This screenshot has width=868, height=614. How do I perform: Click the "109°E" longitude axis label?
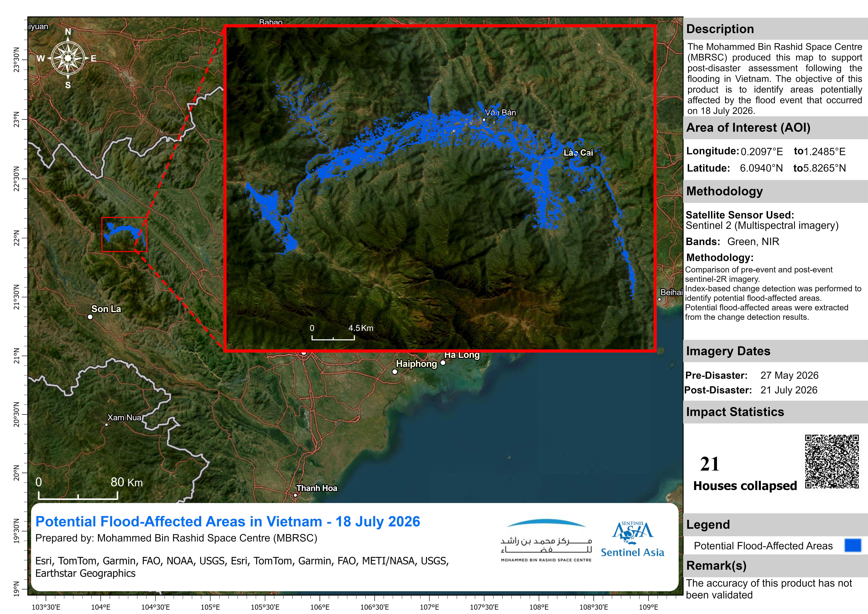pos(649,607)
